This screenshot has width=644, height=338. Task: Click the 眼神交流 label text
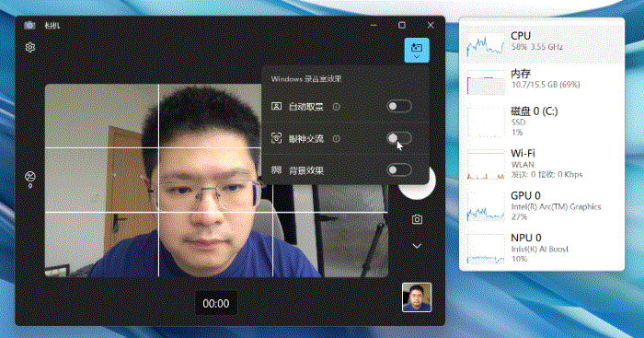[306, 139]
